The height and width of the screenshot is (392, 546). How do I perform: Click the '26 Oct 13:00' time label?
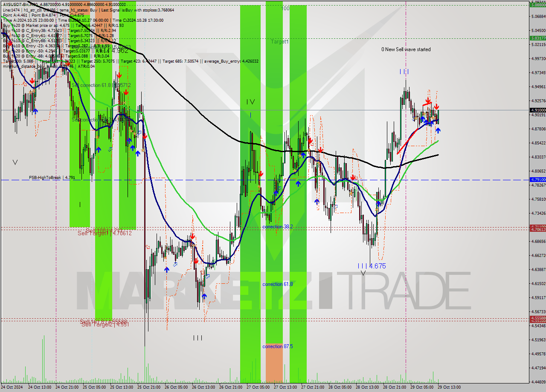click(x=203, y=387)
